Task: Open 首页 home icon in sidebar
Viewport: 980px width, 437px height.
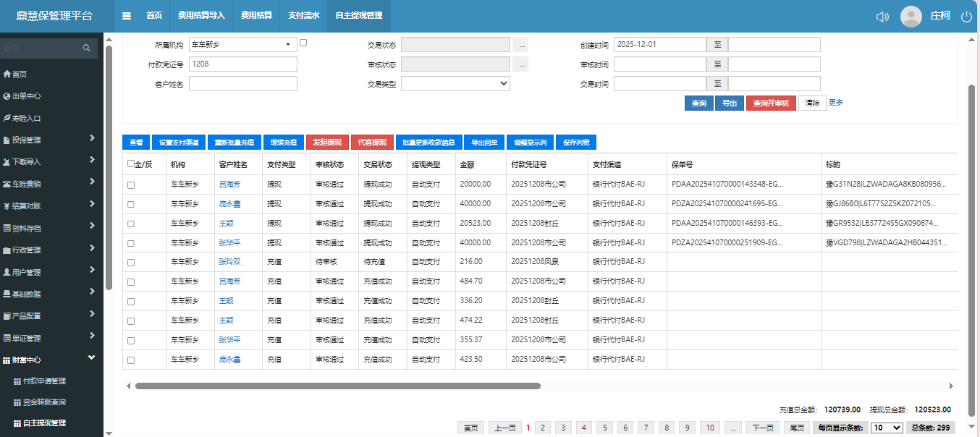Action: coord(7,74)
